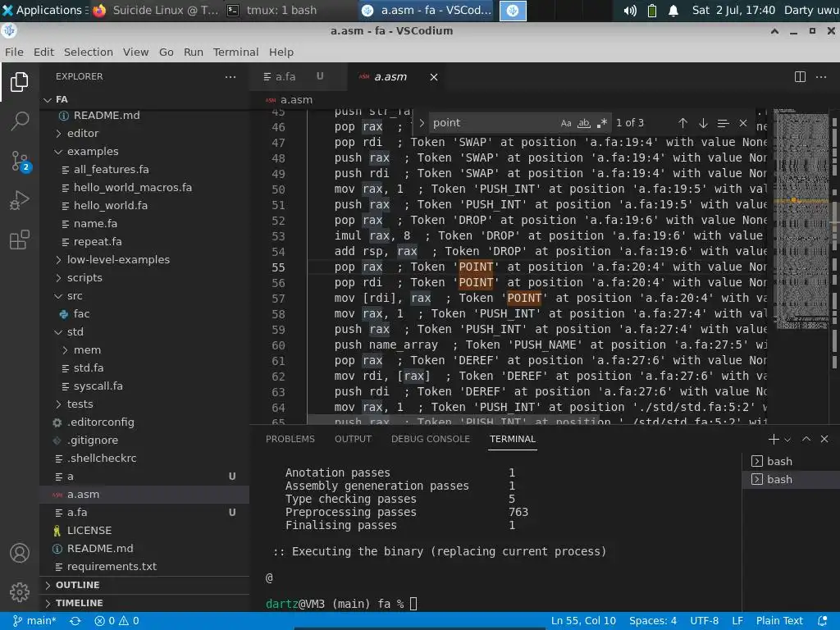The width and height of the screenshot is (840, 630).
Task: Switch to the OUTPUT panel tab
Action: tap(353, 439)
